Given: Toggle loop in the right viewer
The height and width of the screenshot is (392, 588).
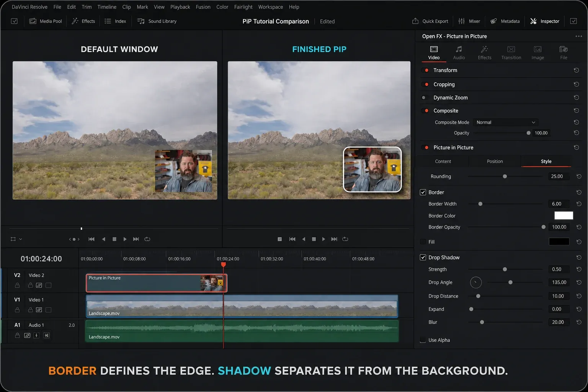Looking at the screenshot, I should click(x=345, y=239).
